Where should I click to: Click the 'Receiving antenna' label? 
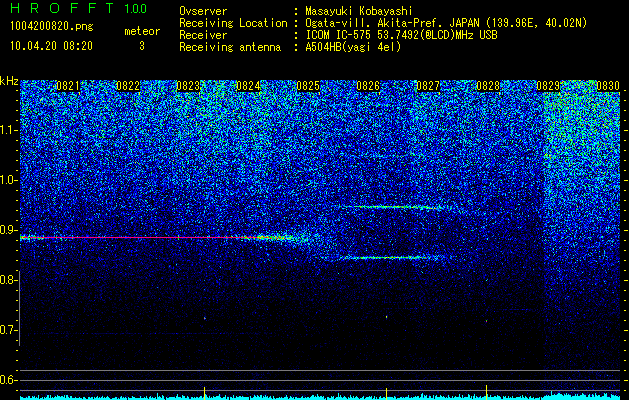point(230,47)
